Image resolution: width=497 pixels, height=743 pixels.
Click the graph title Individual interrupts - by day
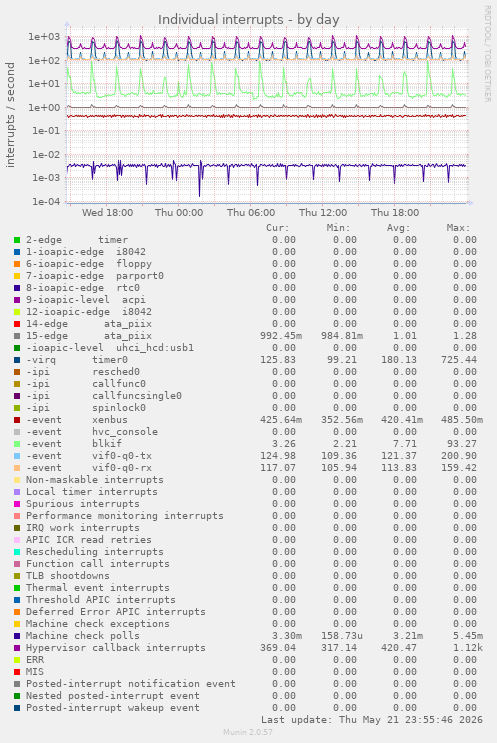(248, 20)
